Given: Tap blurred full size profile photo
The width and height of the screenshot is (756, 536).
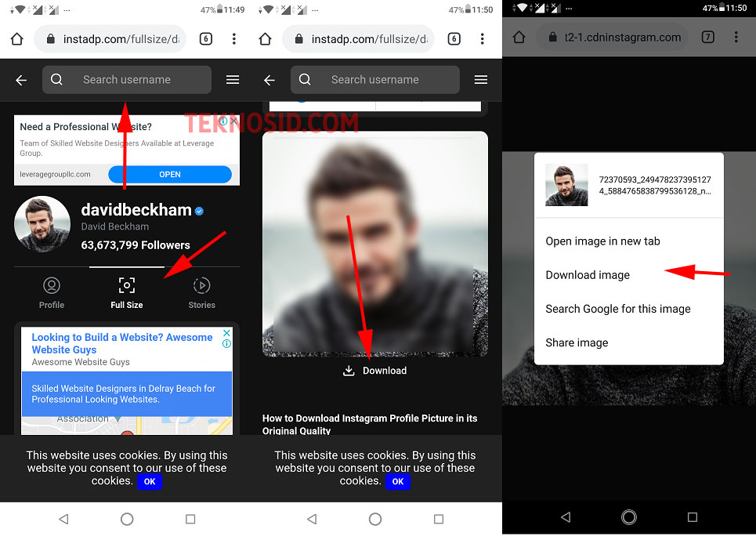Looking at the screenshot, I should click(x=375, y=244).
